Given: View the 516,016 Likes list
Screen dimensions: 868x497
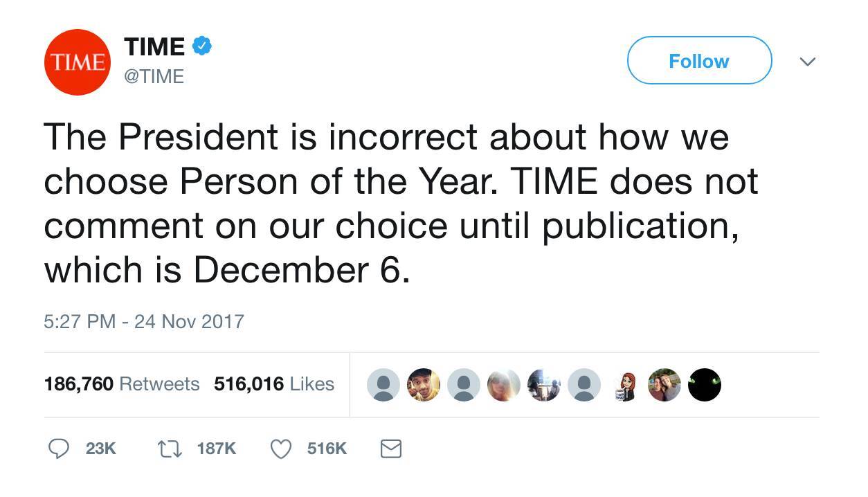Looking at the screenshot, I should [273, 383].
